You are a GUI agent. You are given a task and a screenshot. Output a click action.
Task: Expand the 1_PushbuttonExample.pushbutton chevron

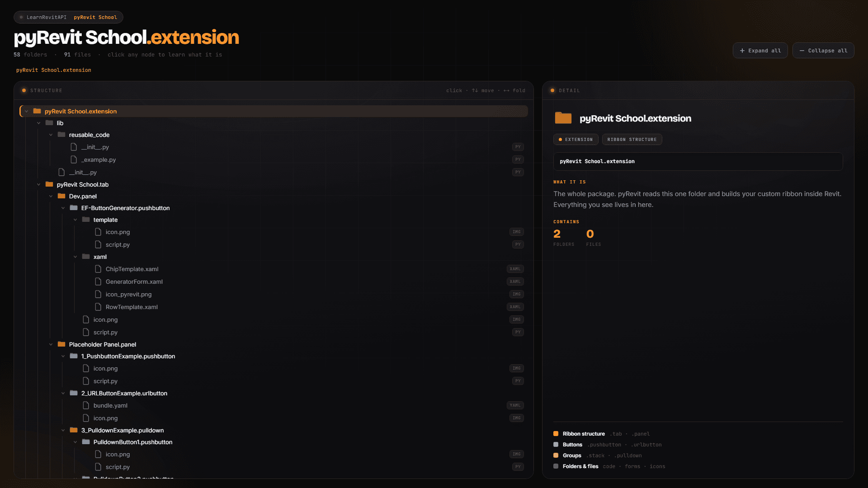63,356
